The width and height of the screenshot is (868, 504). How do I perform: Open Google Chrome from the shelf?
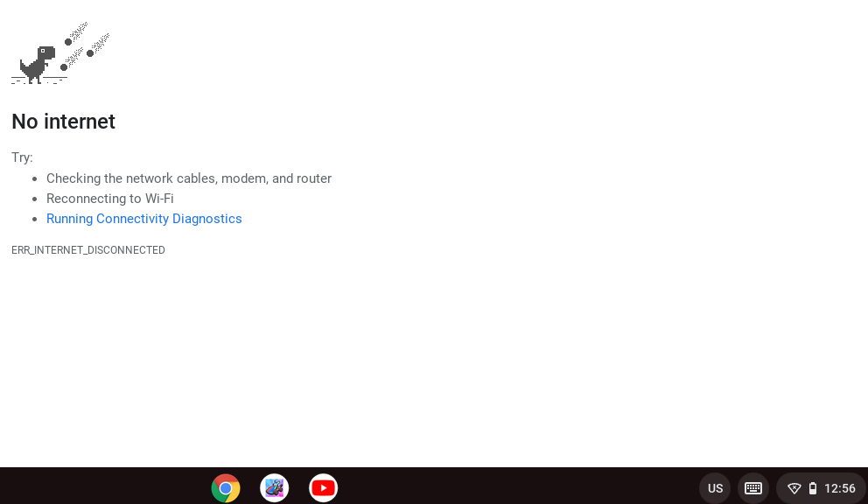pyautogui.click(x=226, y=487)
